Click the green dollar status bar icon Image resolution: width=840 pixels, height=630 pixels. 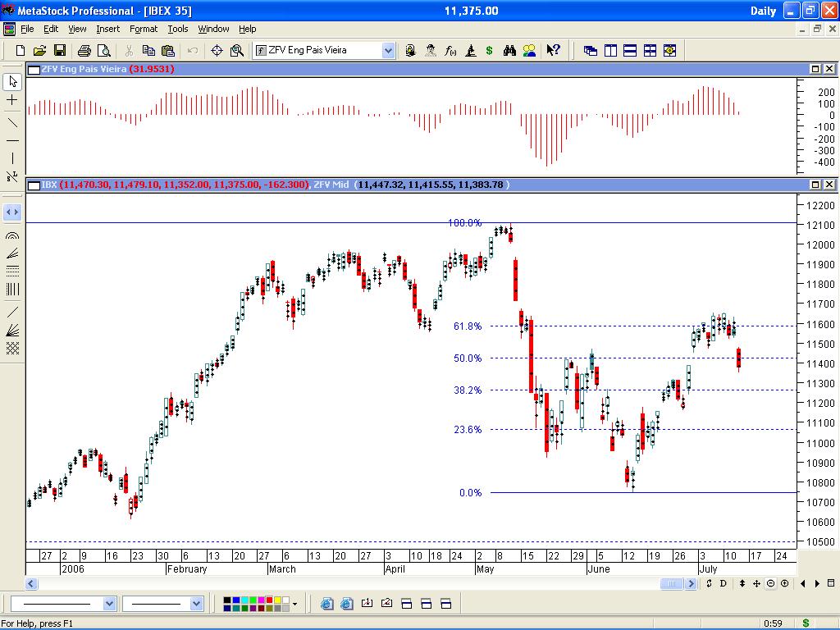tap(806, 623)
